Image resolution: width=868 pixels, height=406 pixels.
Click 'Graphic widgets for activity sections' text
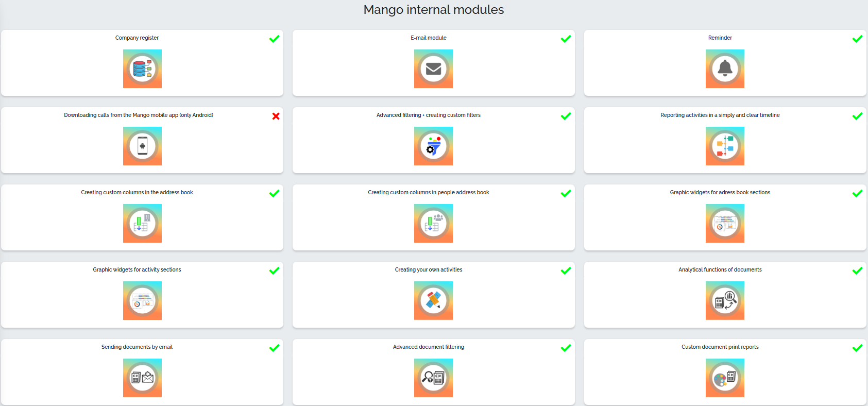point(137,269)
